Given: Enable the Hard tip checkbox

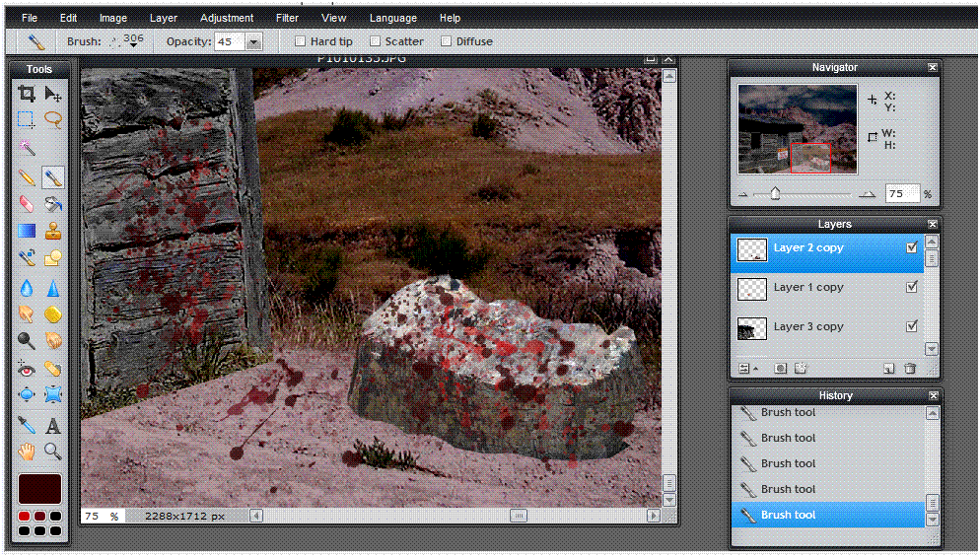Looking at the screenshot, I should point(301,41).
